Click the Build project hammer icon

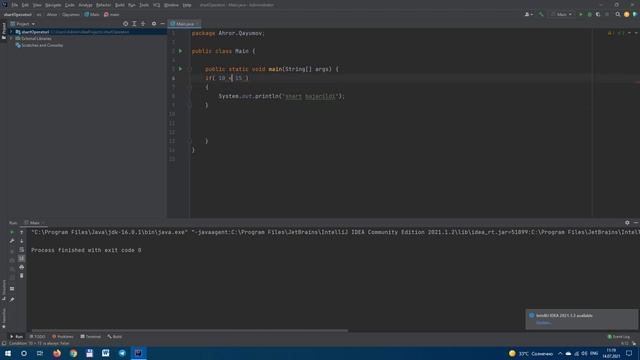coord(541,14)
